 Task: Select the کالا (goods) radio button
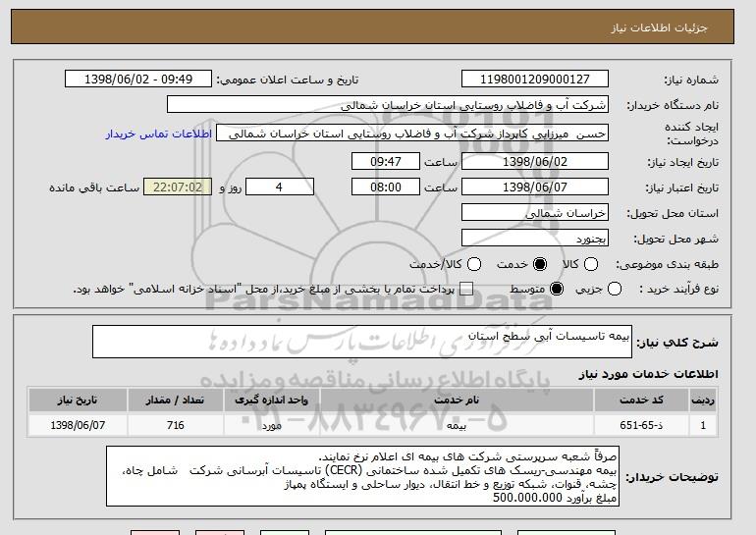591,264
